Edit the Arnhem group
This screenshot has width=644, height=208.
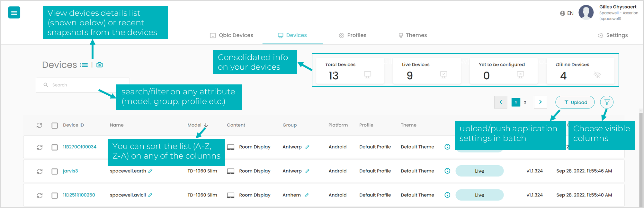(307, 195)
